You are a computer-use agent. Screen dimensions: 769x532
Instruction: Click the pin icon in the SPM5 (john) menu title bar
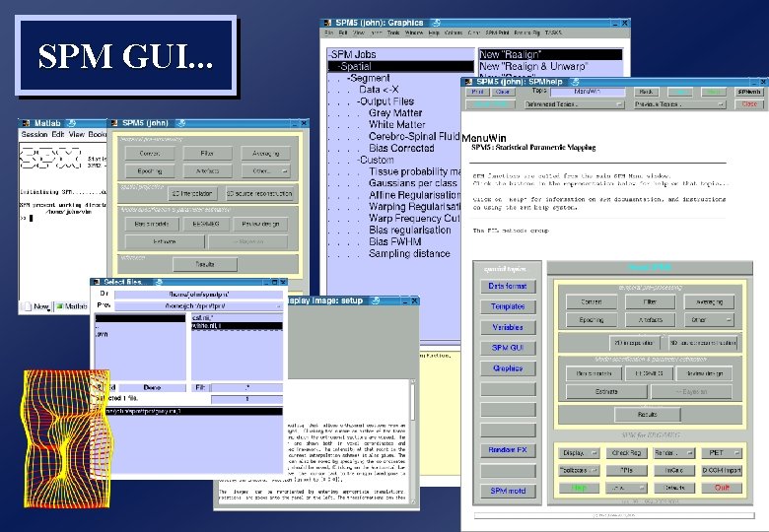[181, 123]
